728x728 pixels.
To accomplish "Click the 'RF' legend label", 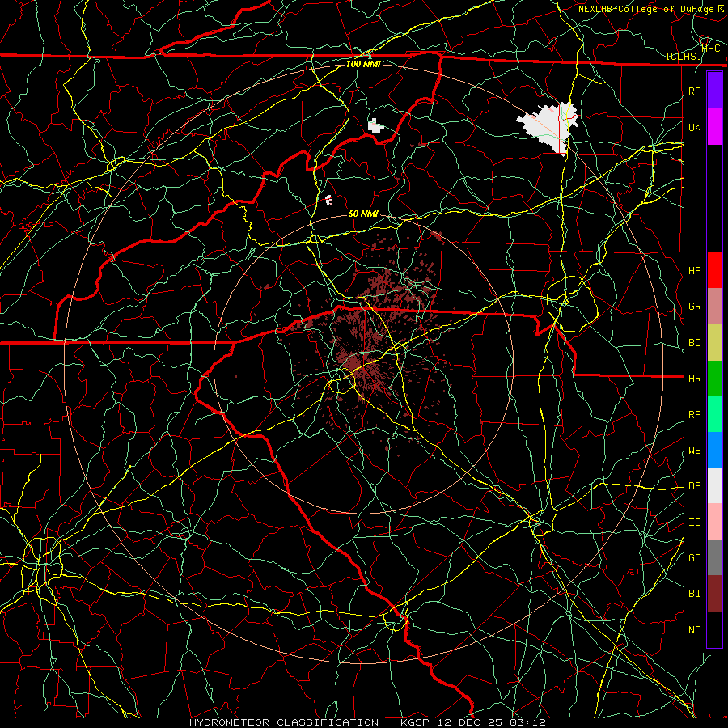I will 694,91.
